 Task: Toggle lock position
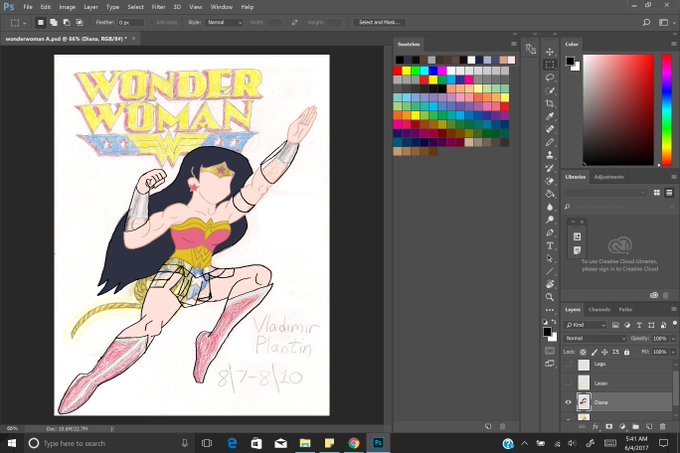click(605, 352)
